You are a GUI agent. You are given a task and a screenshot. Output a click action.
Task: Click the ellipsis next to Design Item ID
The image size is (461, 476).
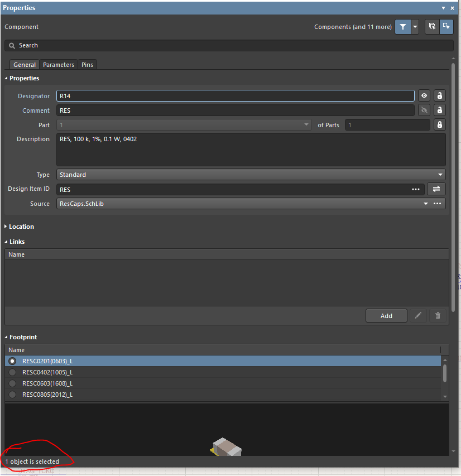pos(416,189)
